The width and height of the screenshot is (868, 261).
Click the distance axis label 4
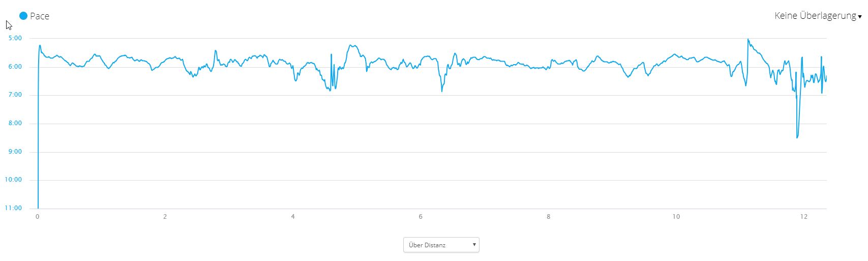293,217
